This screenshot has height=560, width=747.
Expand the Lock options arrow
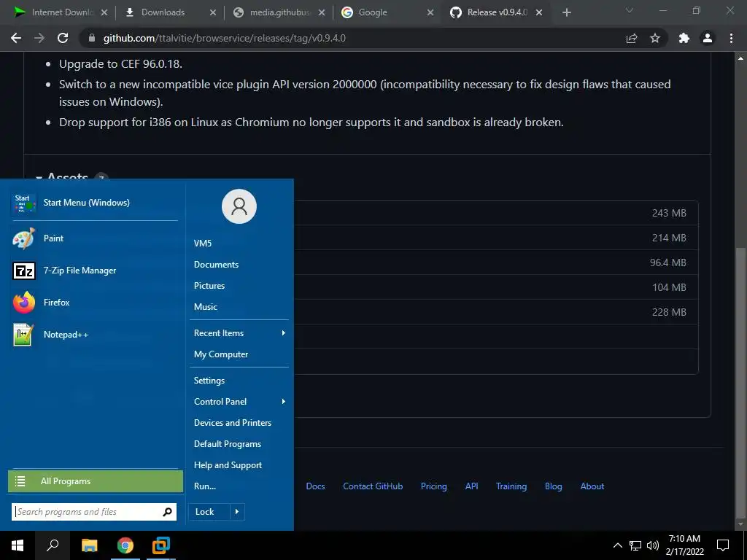237,512
